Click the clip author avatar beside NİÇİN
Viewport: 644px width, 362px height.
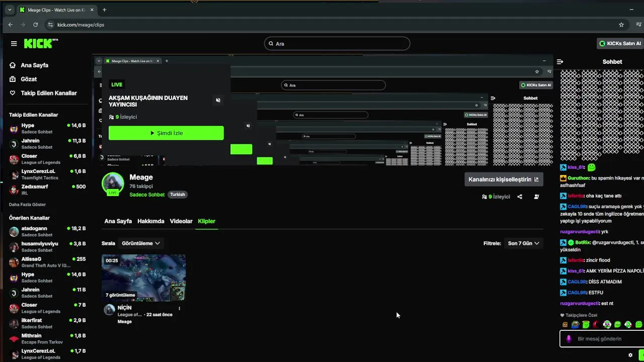(109, 310)
